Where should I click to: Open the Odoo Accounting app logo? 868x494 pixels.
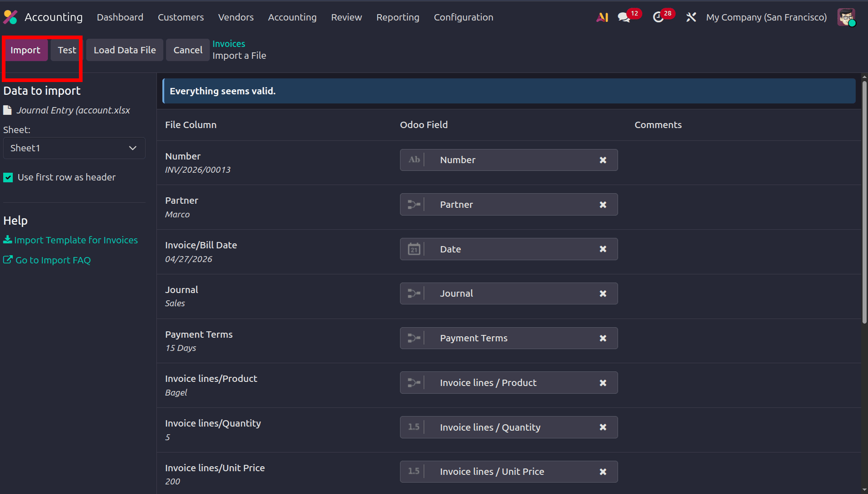10,17
